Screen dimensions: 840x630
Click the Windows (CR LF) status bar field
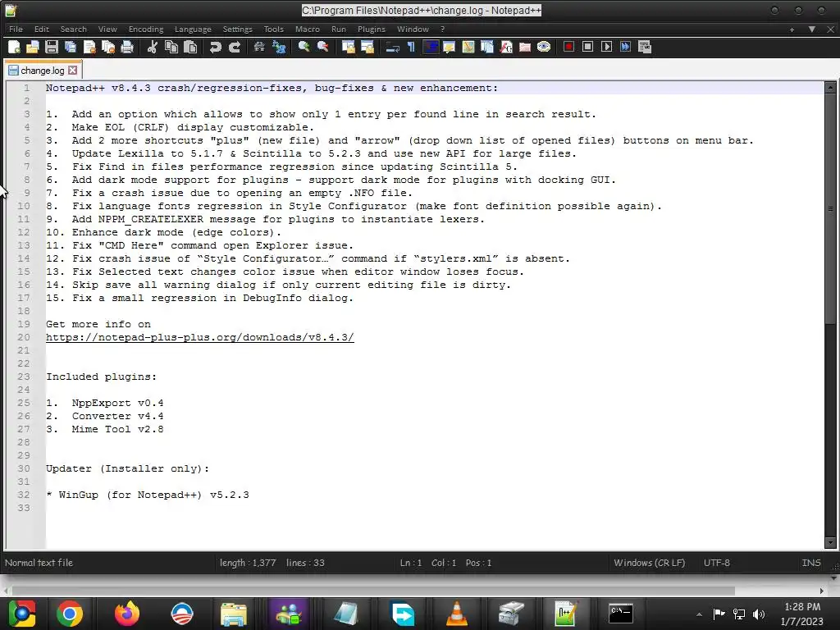650,563
